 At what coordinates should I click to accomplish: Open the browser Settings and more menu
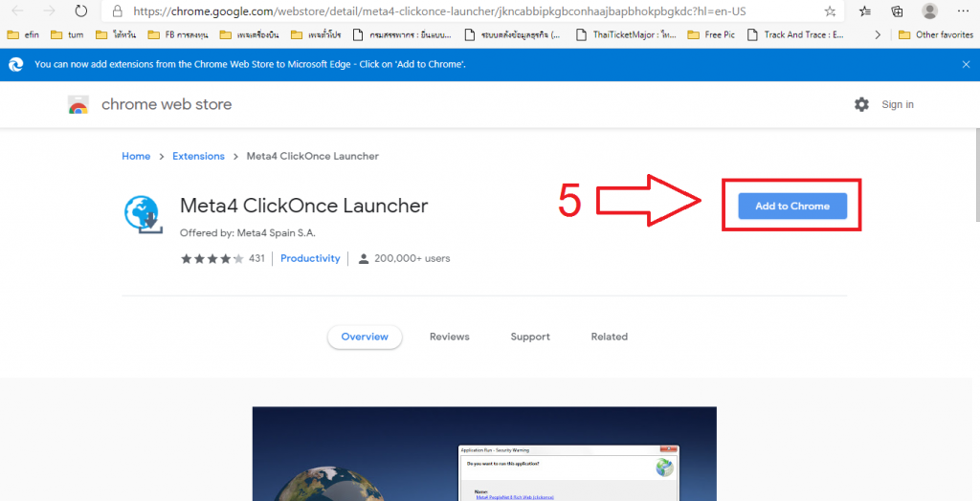coord(963,11)
